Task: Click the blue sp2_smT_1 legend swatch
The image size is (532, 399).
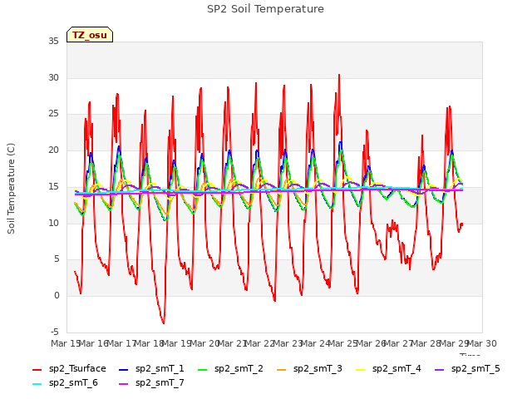Action: 124,369
